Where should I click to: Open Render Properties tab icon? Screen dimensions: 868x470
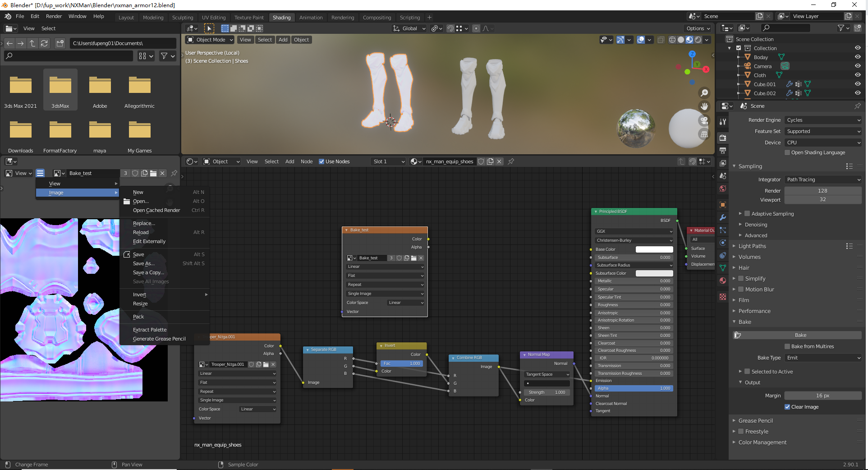tap(723, 138)
